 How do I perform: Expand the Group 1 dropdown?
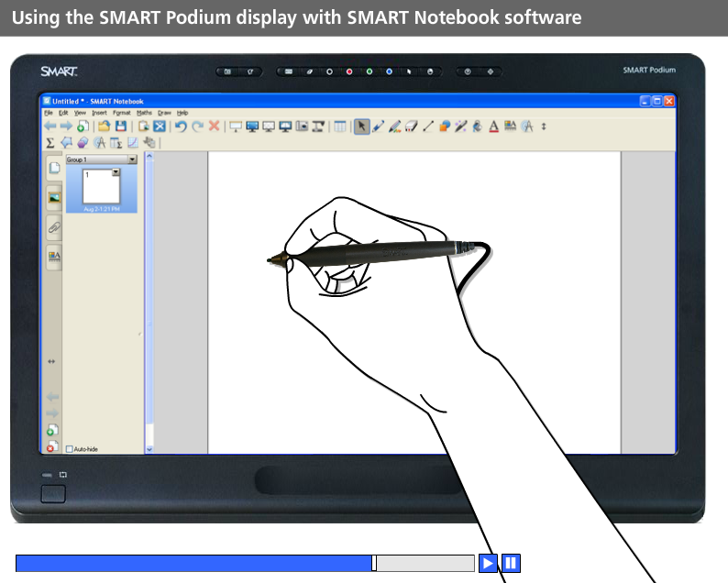pyautogui.click(x=132, y=159)
